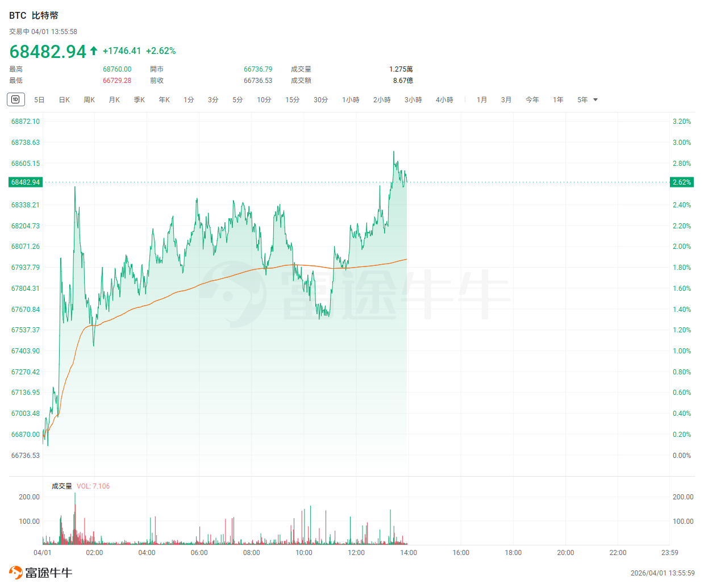Select the 1D intraday chart icon

15,99
